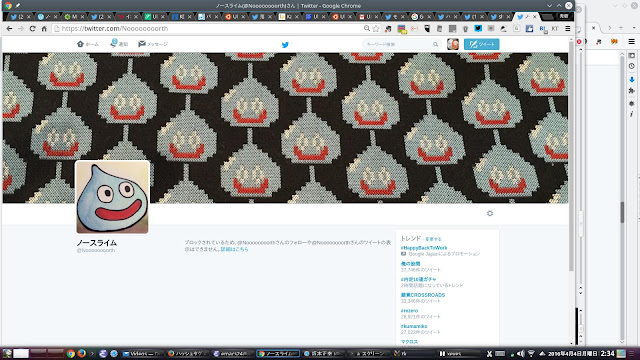The image size is (640, 360).
Task: Open the application launcher at the taskbar start
Action: 7,353
